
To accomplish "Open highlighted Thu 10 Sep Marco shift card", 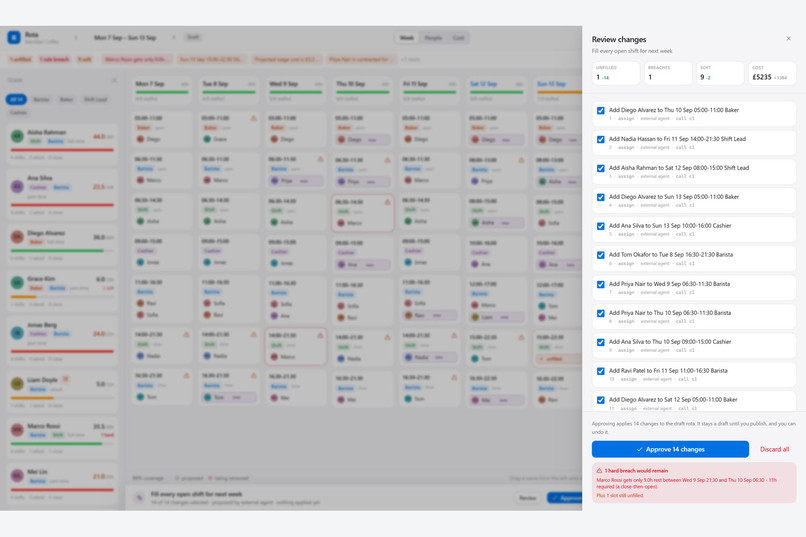I will pos(363,213).
